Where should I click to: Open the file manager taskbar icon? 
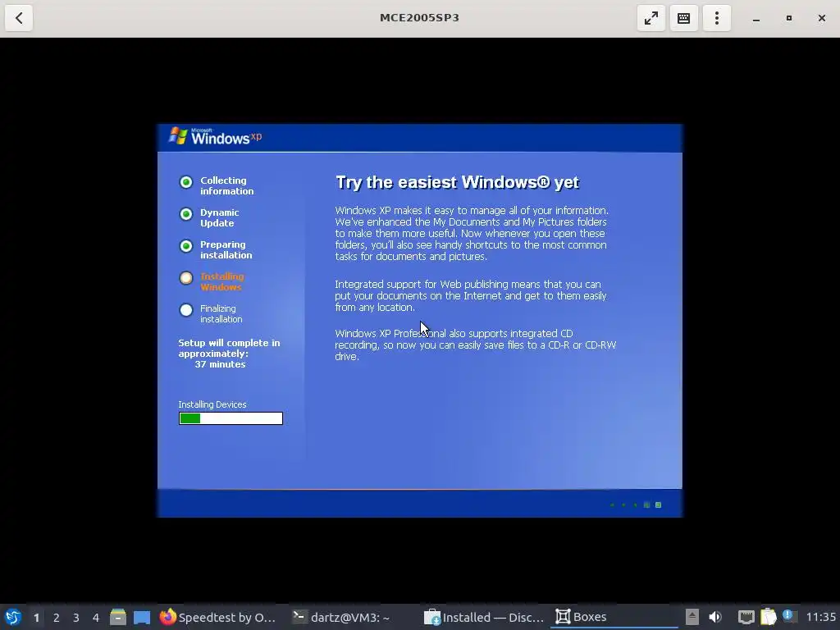coord(118,617)
